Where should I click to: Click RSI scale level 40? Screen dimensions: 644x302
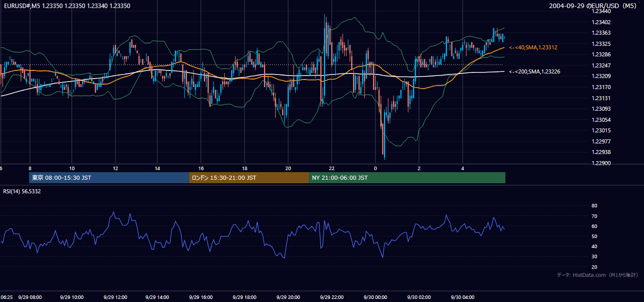[594, 246]
